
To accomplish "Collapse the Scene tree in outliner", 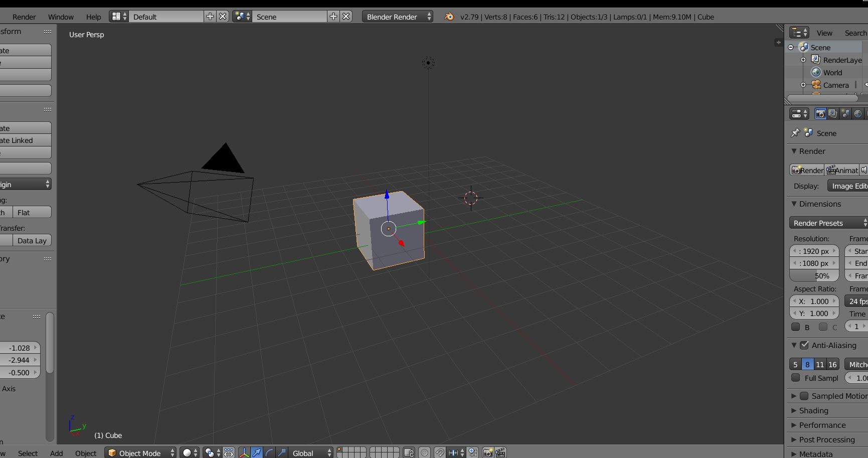I will pyautogui.click(x=791, y=47).
